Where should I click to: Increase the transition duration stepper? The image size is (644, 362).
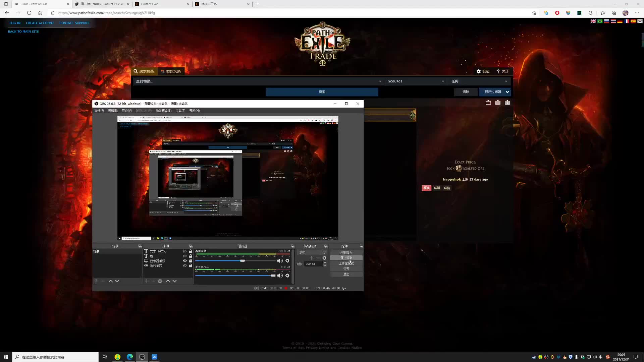pos(325,262)
